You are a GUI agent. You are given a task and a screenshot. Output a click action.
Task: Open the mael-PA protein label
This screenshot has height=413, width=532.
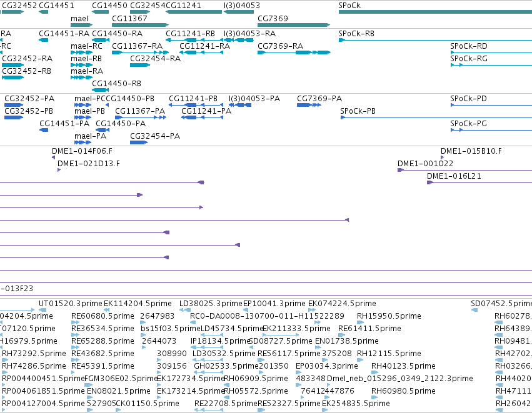90,136
